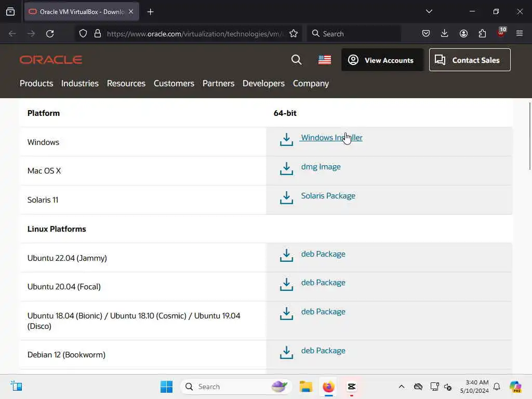Open the Oracle site search magnifier
This screenshot has height=399, width=532.
[x=296, y=60]
